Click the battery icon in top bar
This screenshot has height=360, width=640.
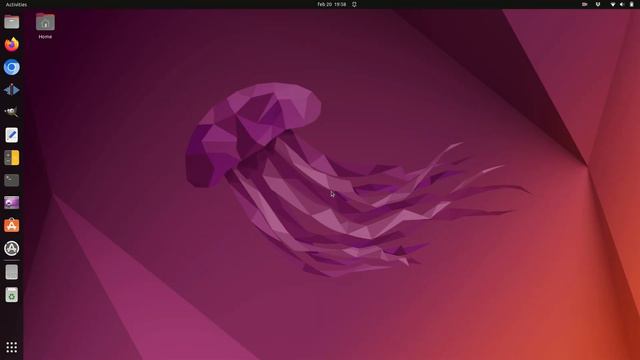[x=631, y=4]
